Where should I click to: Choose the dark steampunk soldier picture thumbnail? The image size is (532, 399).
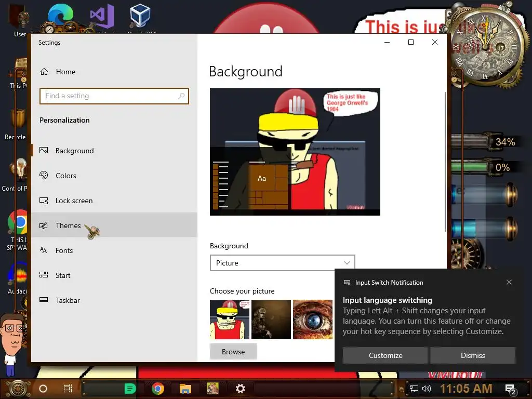tap(271, 320)
